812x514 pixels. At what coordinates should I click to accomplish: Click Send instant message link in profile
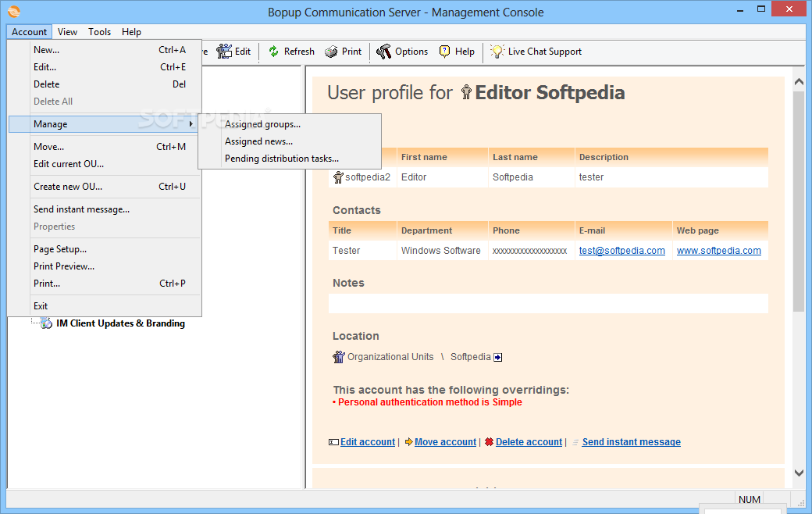632,442
